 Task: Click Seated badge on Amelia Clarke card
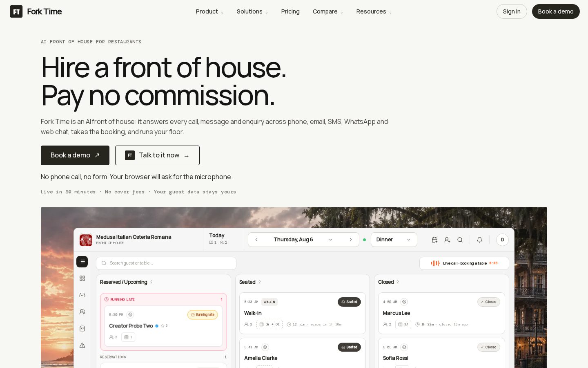coord(349,347)
